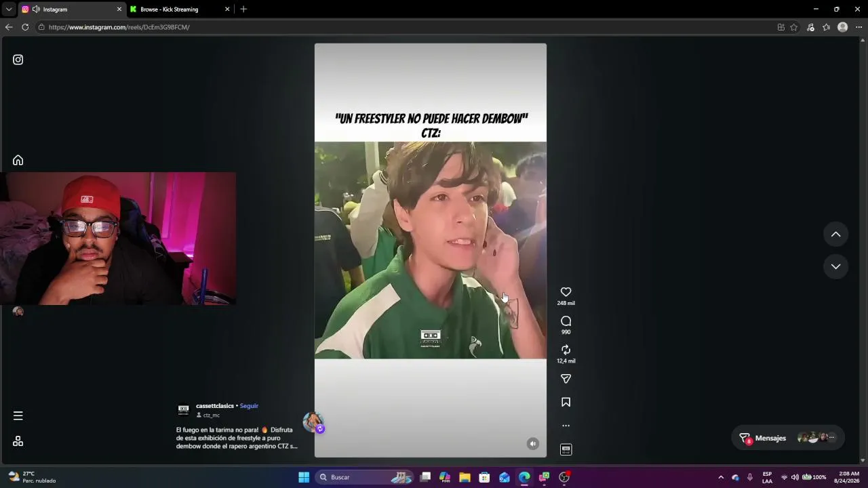Go to the next reel

pos(835,266)
